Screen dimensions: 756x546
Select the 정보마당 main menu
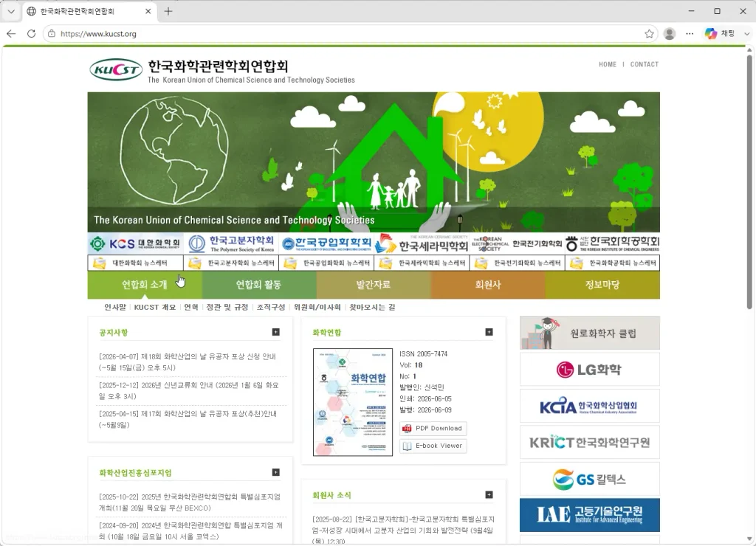[x=602, y=285]
